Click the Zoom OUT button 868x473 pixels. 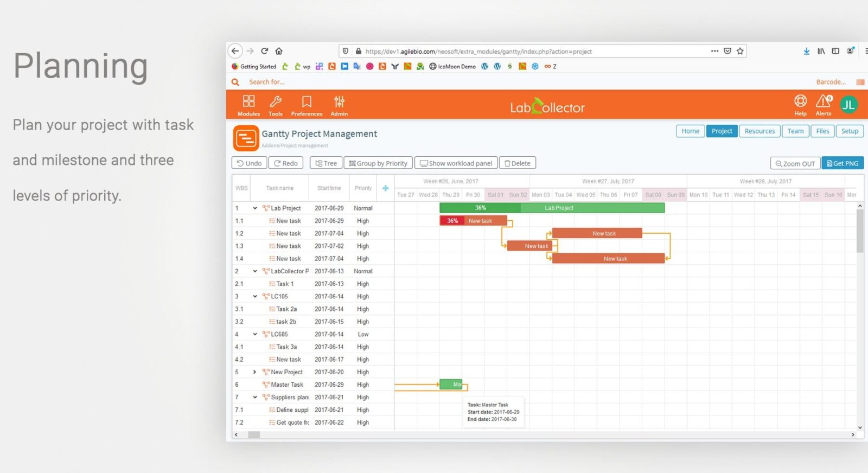(795, 163)
